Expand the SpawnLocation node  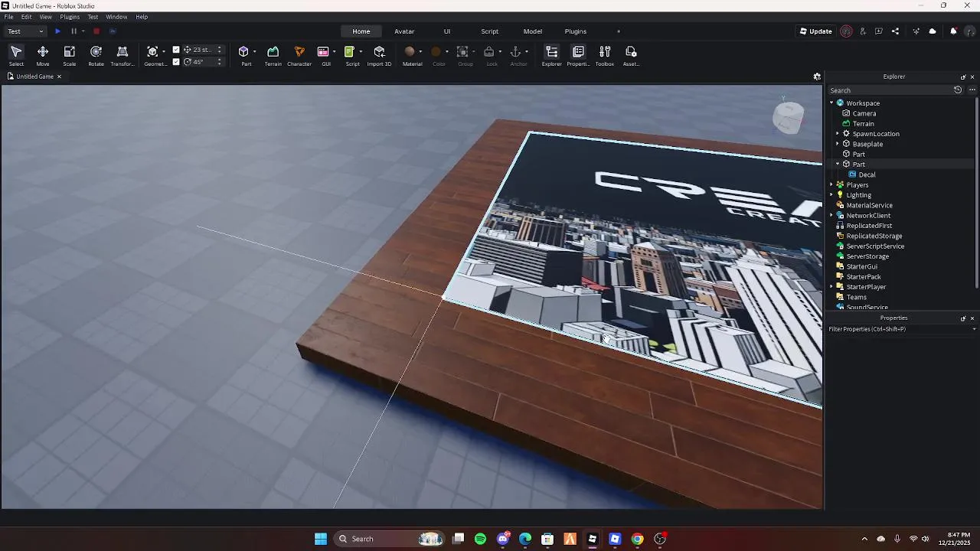[x=838, y=134]
